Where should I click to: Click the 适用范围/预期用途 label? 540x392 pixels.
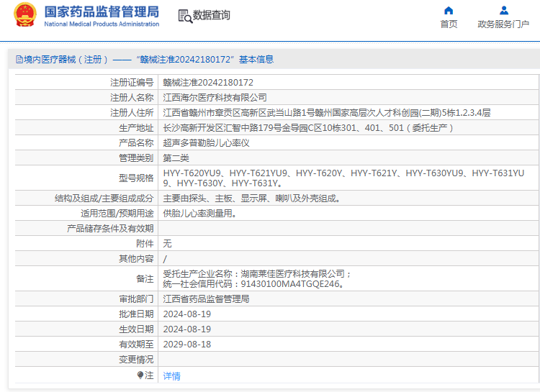117,214
